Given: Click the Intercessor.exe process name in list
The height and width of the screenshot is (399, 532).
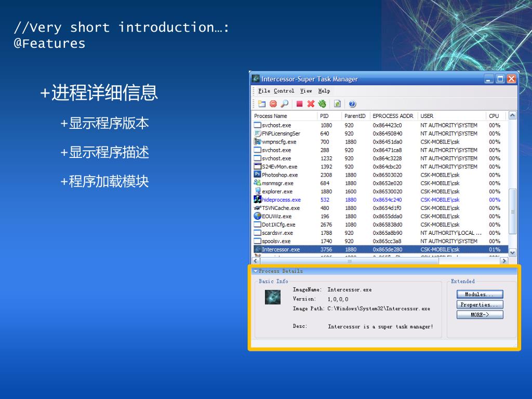Looking at the screenshot, I should (x=281, y=249).
